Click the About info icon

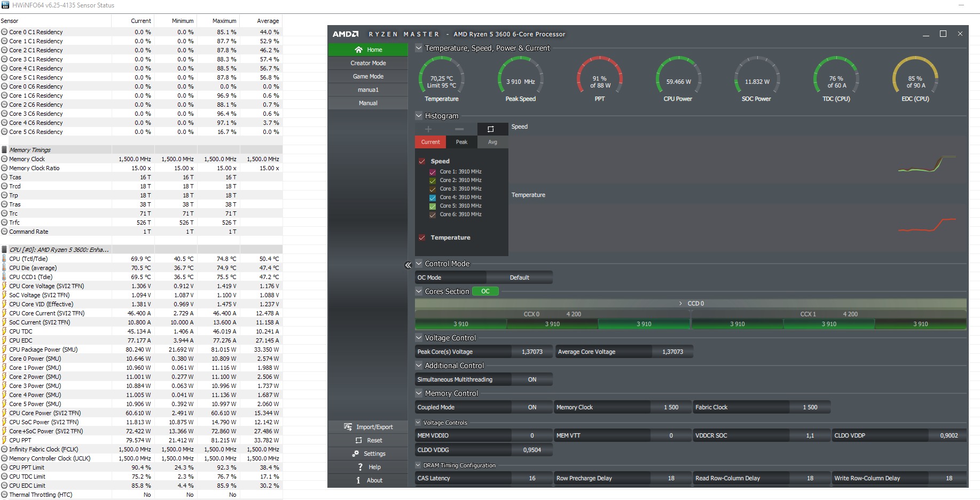358,480
